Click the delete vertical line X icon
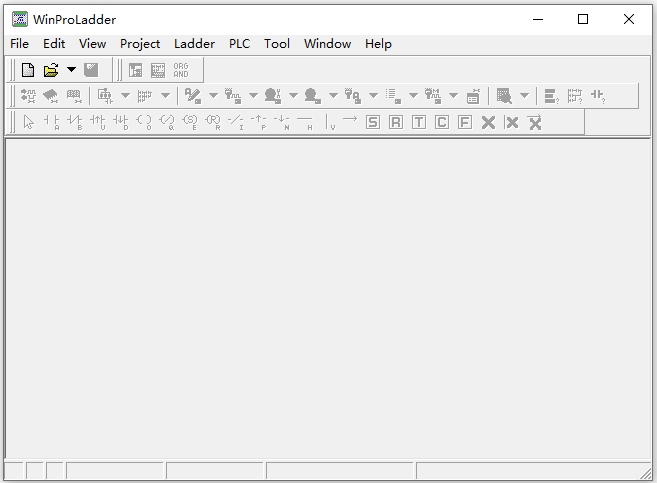The image size is (657, 483). (x=511, y=122)
